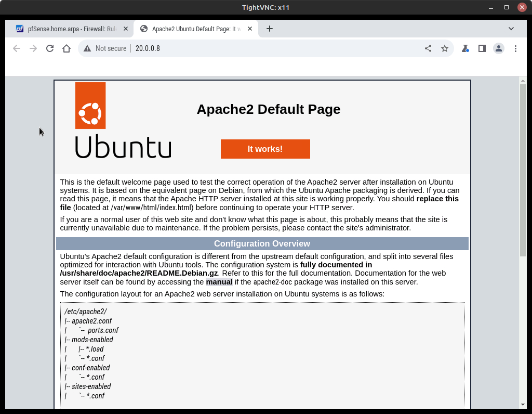Go back with the browser back arrow

(16, 48)
